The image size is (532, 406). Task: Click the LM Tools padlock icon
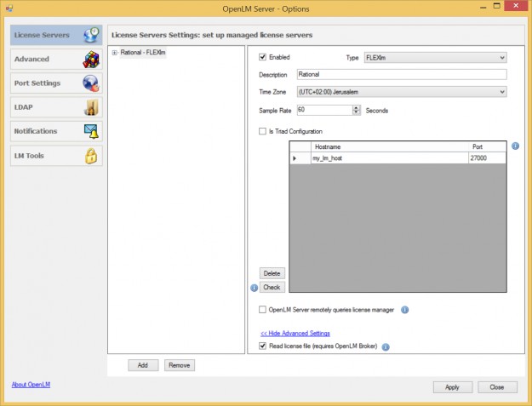coord(91,156)
